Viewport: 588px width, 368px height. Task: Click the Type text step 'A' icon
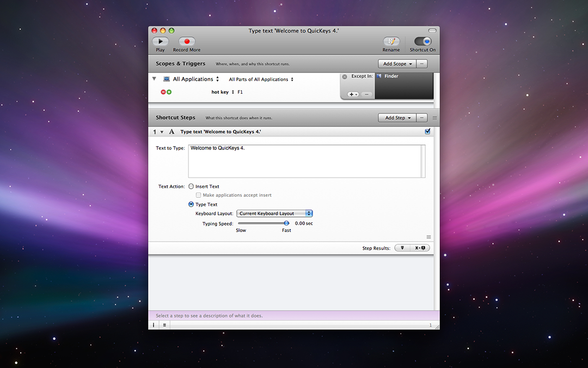tap(171, 131)
